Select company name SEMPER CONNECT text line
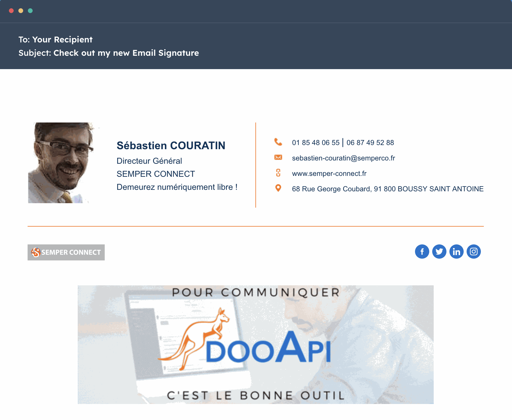 click(x=156, y=174)
